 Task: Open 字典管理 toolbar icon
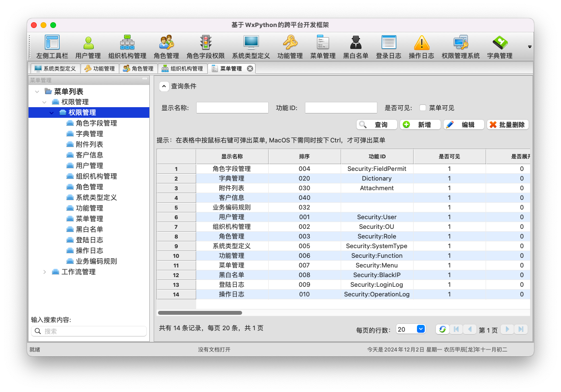click(500, 42)
